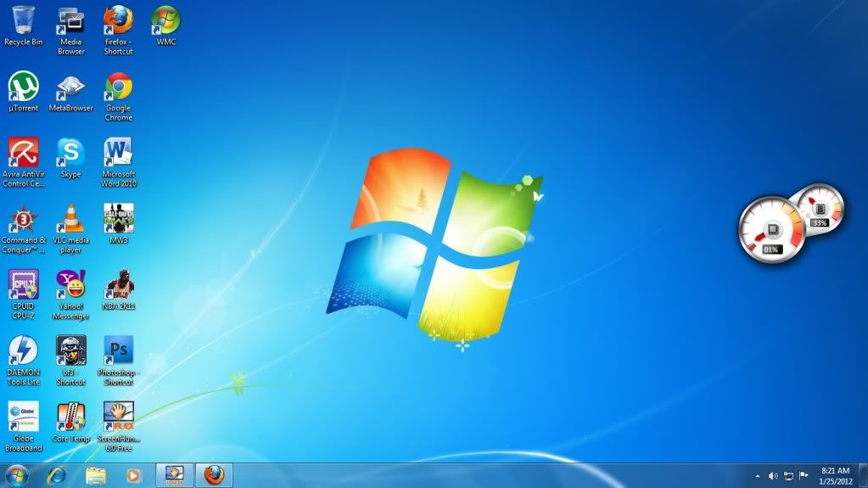Select the Photoshop shortcut on desktop

click(x=118, y=350)
